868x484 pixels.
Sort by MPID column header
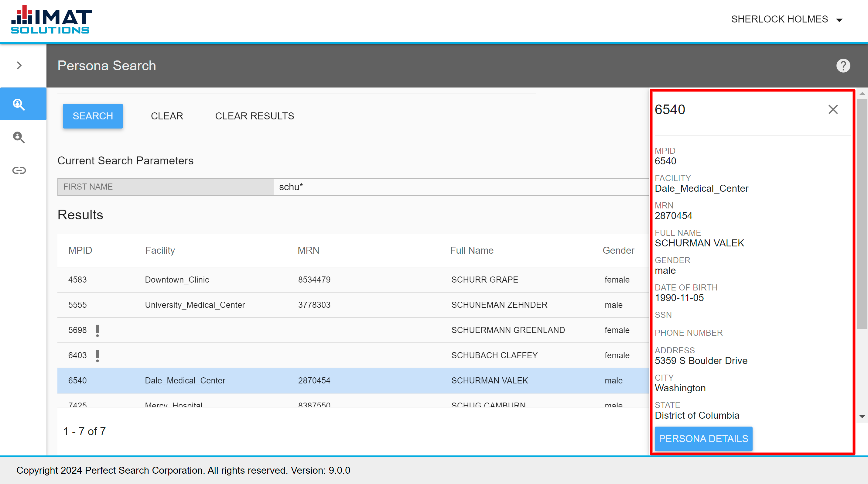click(x=80, y=250)
